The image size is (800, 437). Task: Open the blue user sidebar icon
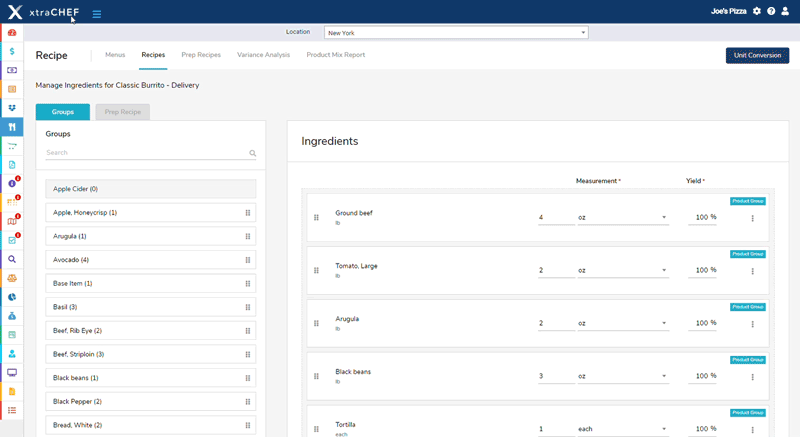(x=12, y=353)
